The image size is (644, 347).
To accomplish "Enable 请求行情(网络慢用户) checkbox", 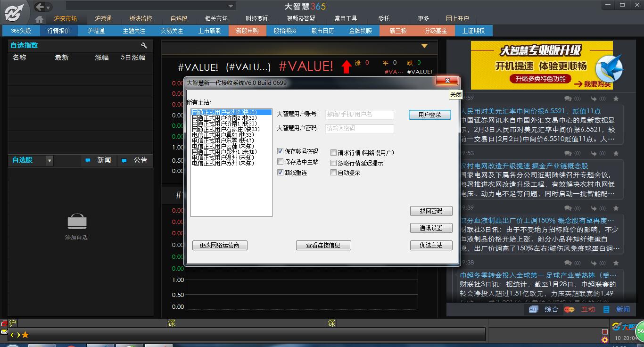I will point(333,153).
